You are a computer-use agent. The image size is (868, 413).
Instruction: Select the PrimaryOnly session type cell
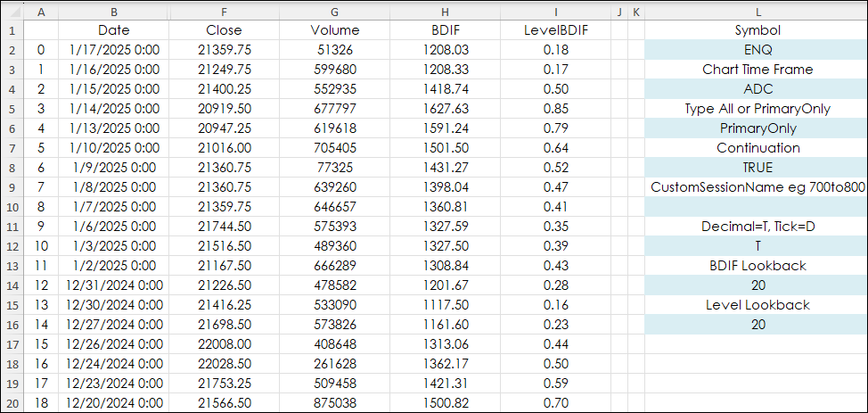click(757, 128)
